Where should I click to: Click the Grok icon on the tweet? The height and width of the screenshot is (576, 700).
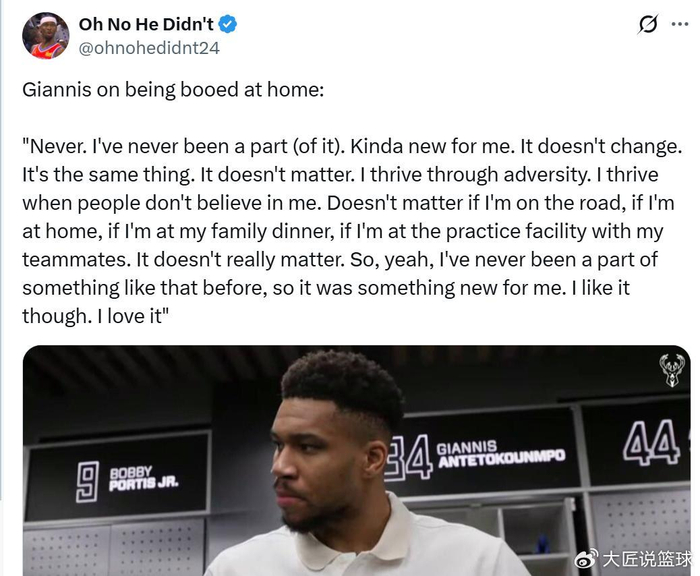click(x=648, y=24)
